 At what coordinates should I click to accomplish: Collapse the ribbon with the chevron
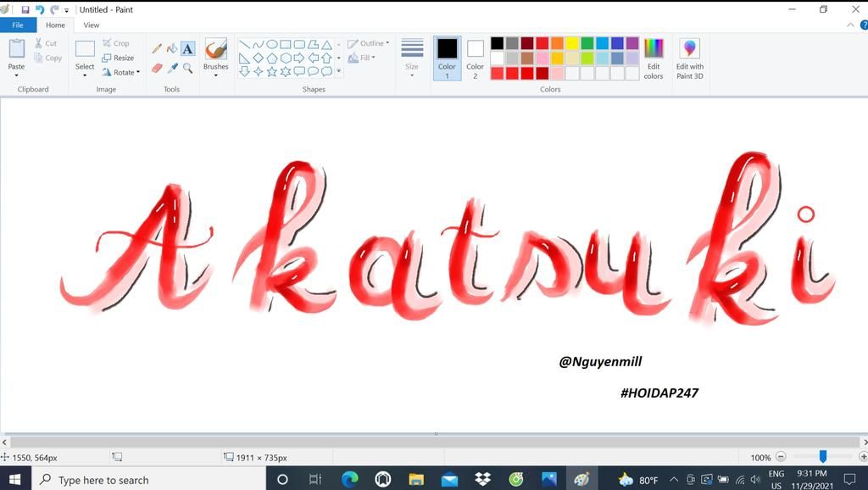[x=850, y=25]
